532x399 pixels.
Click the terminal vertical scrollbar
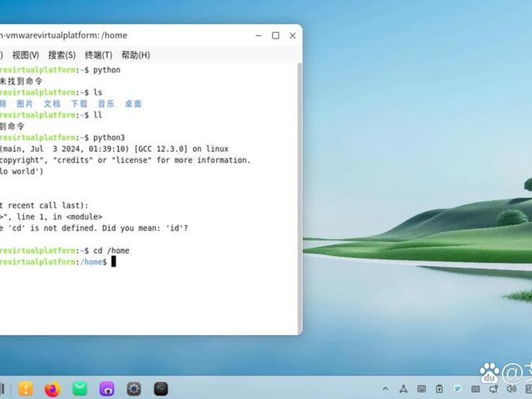click(300, 198)
